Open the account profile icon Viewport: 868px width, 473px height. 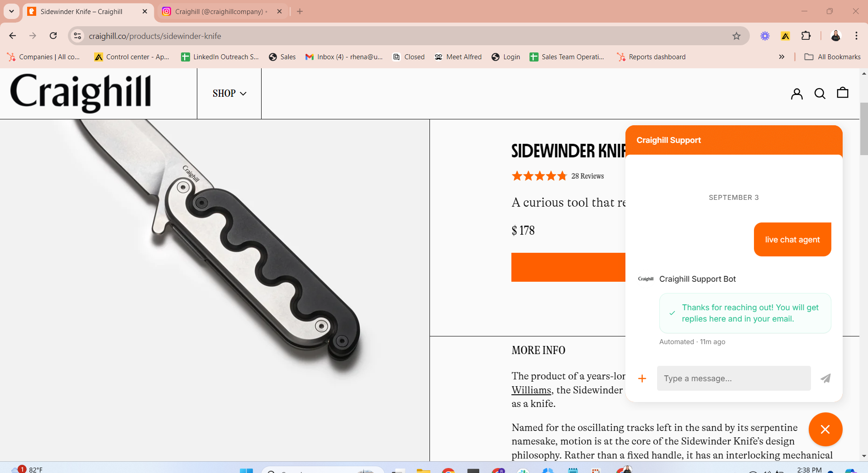(796, 94)
